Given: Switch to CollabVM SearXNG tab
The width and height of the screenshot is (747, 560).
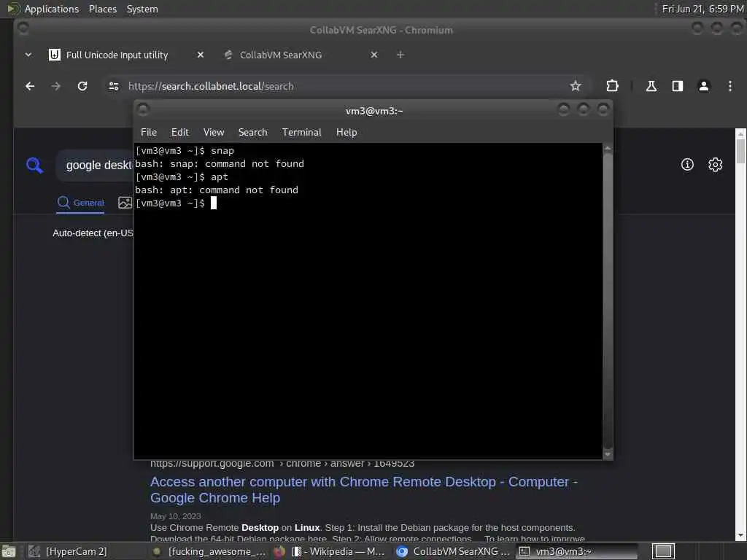Looking at the screenshot, I should click(x=281, y=55).
